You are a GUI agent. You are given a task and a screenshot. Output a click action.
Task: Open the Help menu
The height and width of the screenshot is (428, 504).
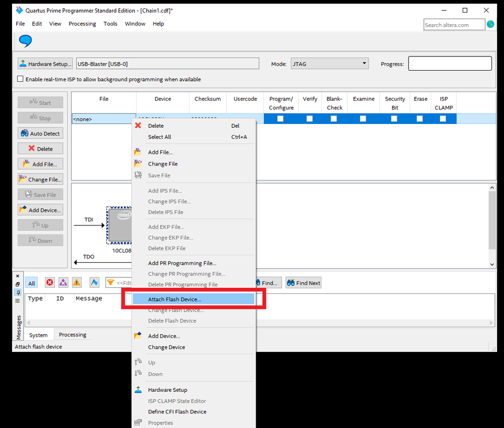point(158,24)
